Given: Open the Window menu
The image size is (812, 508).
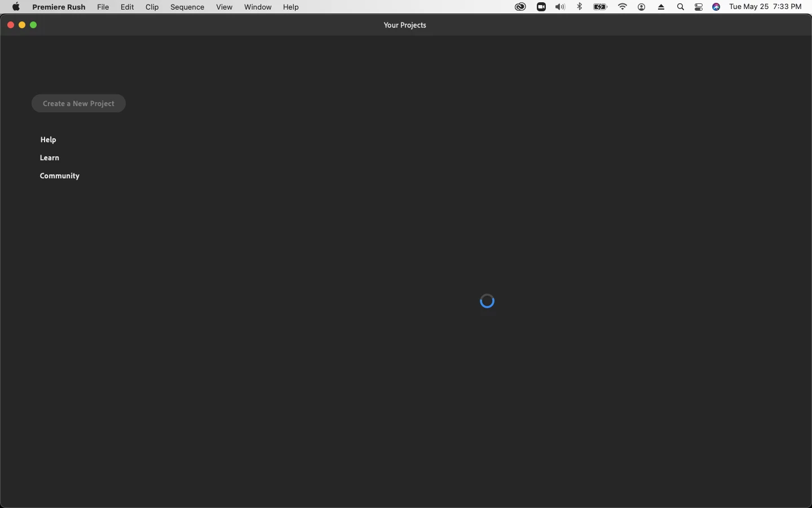Looking at the screenshot, I should click(258, 7).
